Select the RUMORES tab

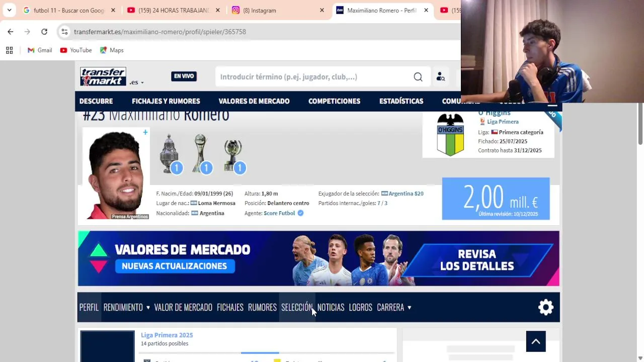[262, 307]
